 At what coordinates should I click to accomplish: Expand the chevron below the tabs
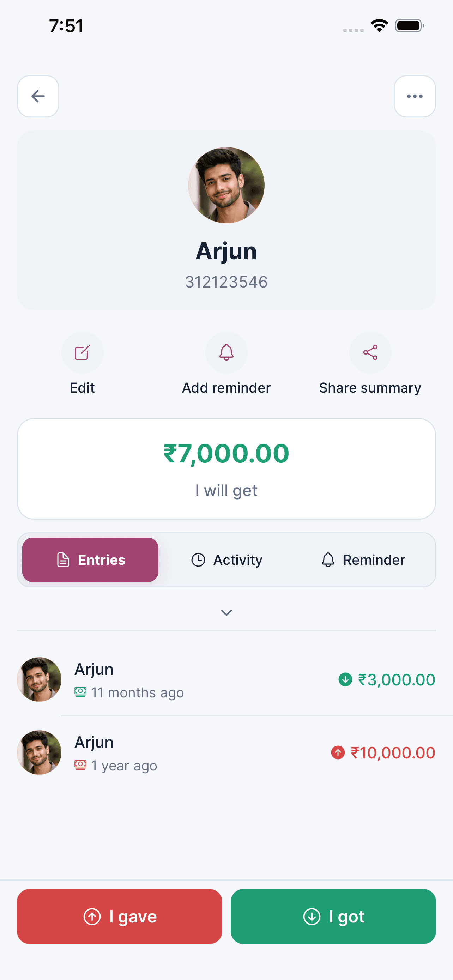click(226, 612)
